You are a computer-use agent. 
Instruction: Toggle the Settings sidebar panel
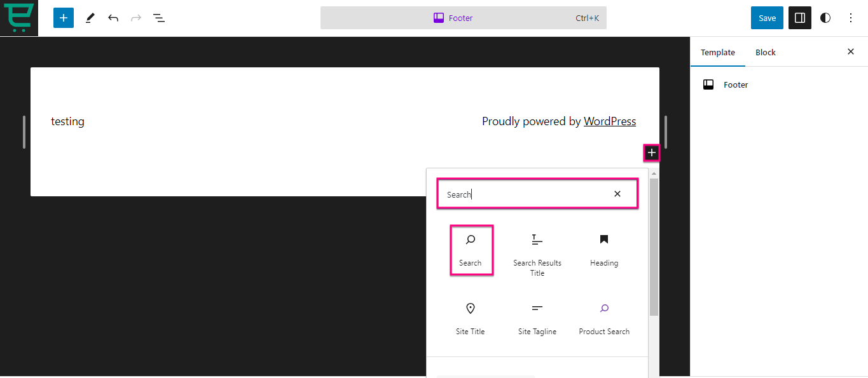[800, 18]
